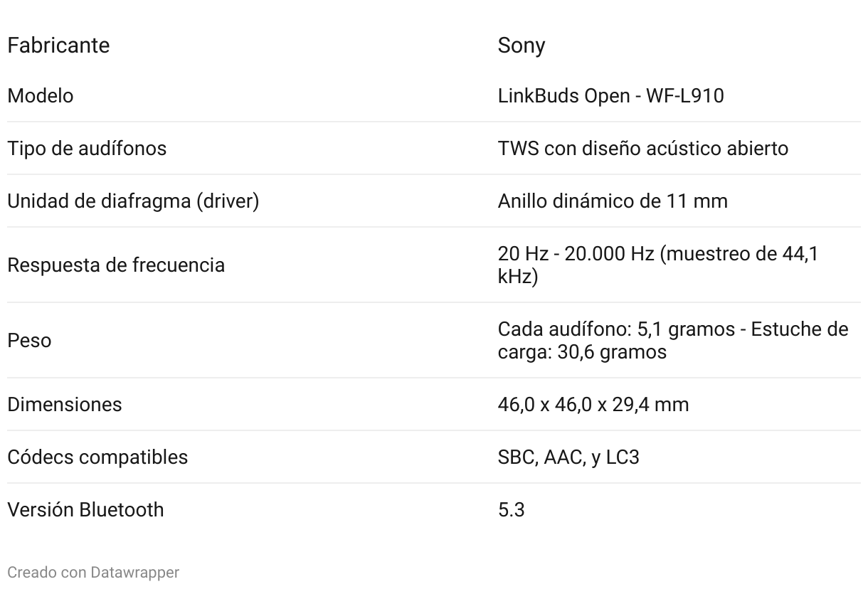Screen dimensions: 868x589
Task: Click the word 'Datawrapper' in footer
Action: point(134,572)
